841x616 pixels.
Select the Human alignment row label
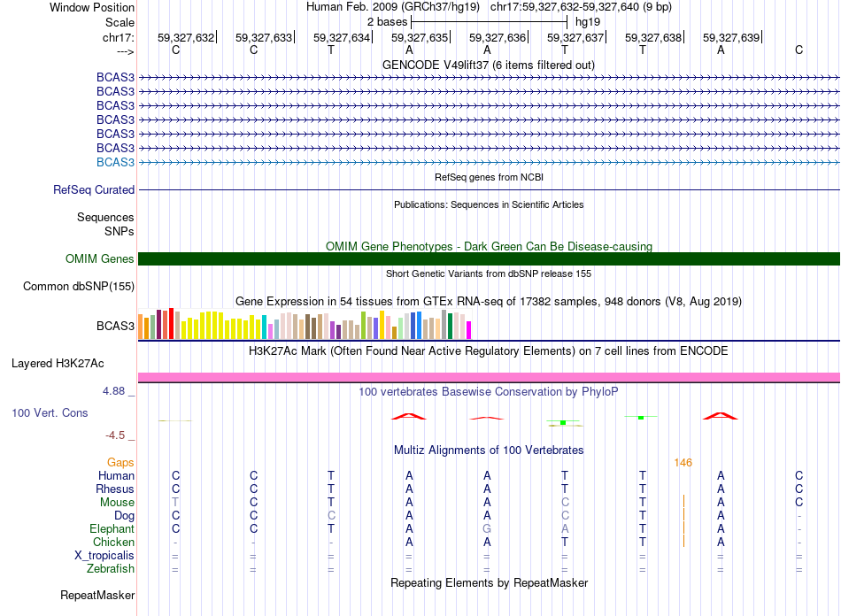pos(116,475)
